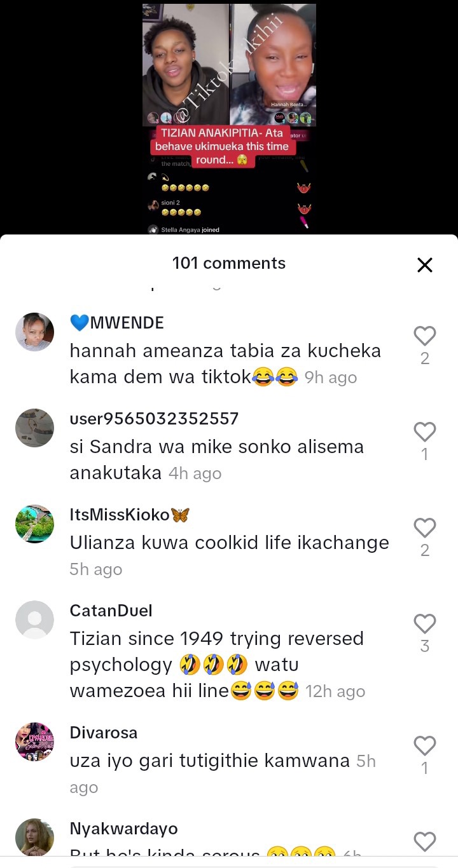
Task: Like Nyakwardayo's comment
Action: click(x=424, y=841)
